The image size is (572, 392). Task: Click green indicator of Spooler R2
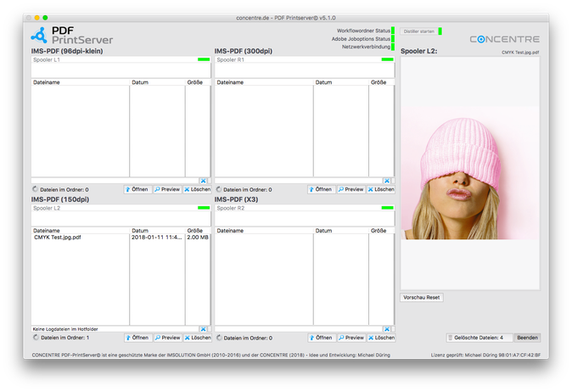[387, 208]
